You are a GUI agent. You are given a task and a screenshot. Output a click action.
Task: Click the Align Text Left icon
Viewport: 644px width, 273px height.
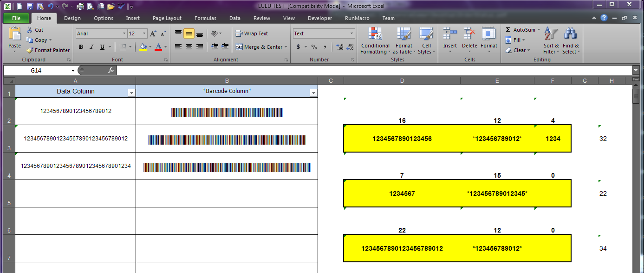[x=178, y=47]
